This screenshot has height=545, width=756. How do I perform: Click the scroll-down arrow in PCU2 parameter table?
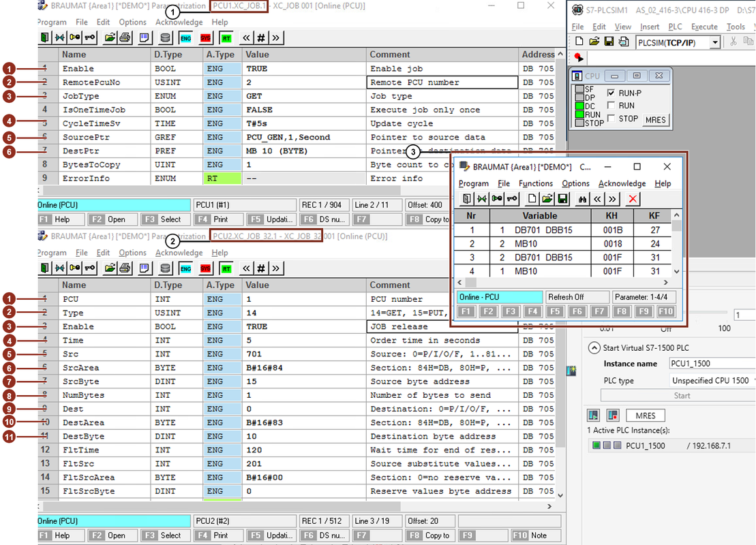[560, 495]
